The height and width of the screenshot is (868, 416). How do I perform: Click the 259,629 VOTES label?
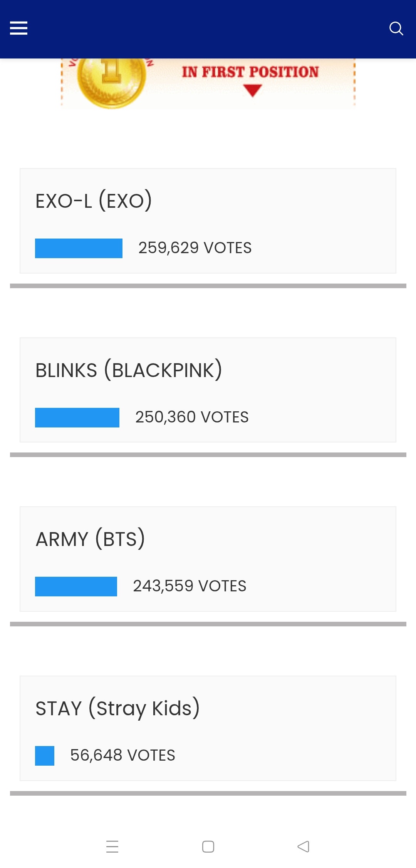click(195, 248)
